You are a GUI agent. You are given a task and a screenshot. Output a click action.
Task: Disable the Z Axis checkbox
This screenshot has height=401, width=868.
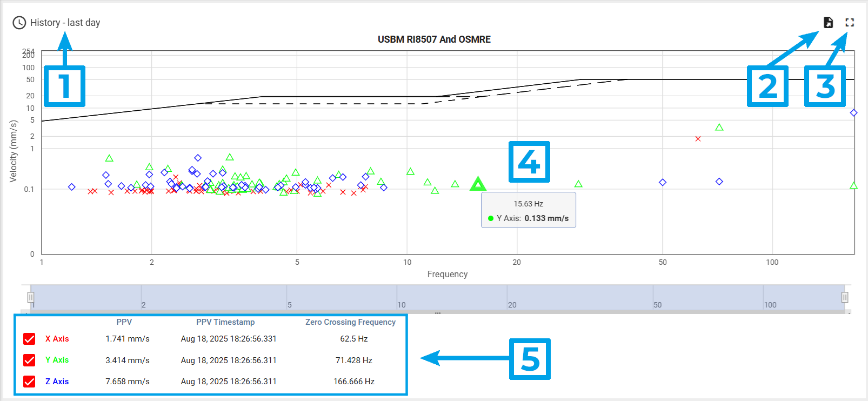click(x=29, y=382)
